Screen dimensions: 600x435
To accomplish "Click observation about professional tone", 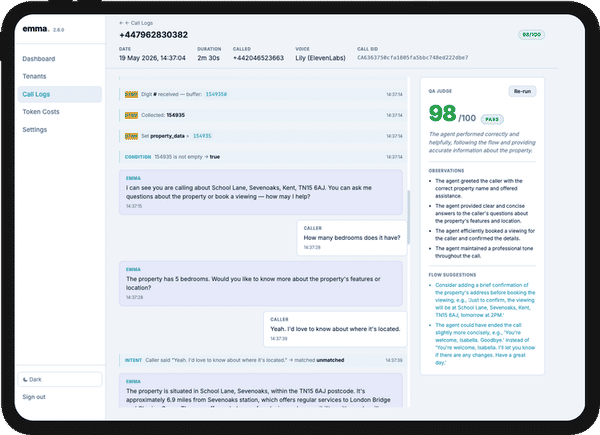I will [x=484, y=253].
